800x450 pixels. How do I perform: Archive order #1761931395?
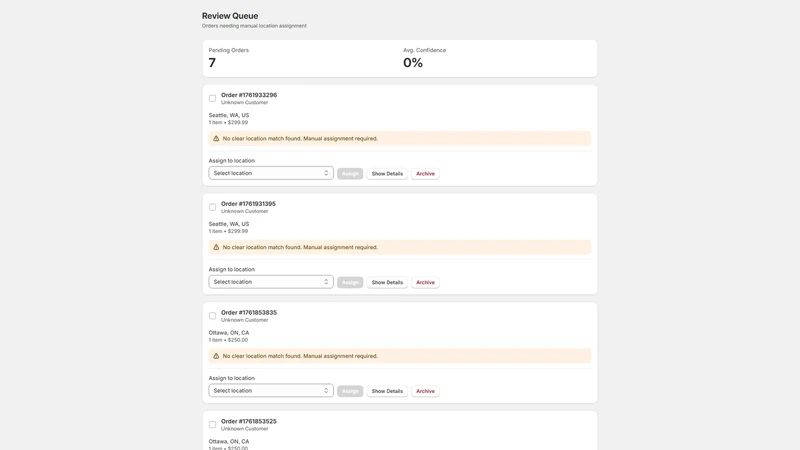[426, 282]
